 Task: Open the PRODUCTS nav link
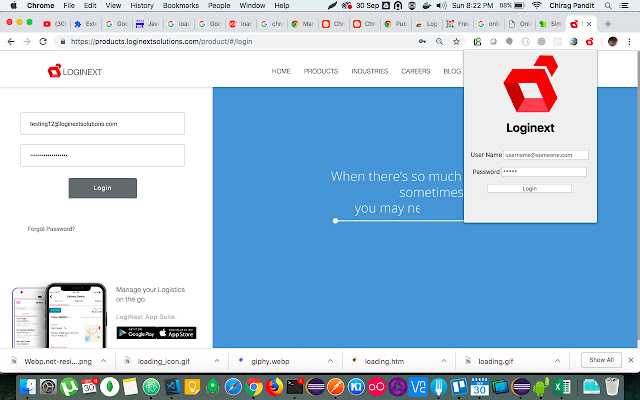tap(321, 71)
